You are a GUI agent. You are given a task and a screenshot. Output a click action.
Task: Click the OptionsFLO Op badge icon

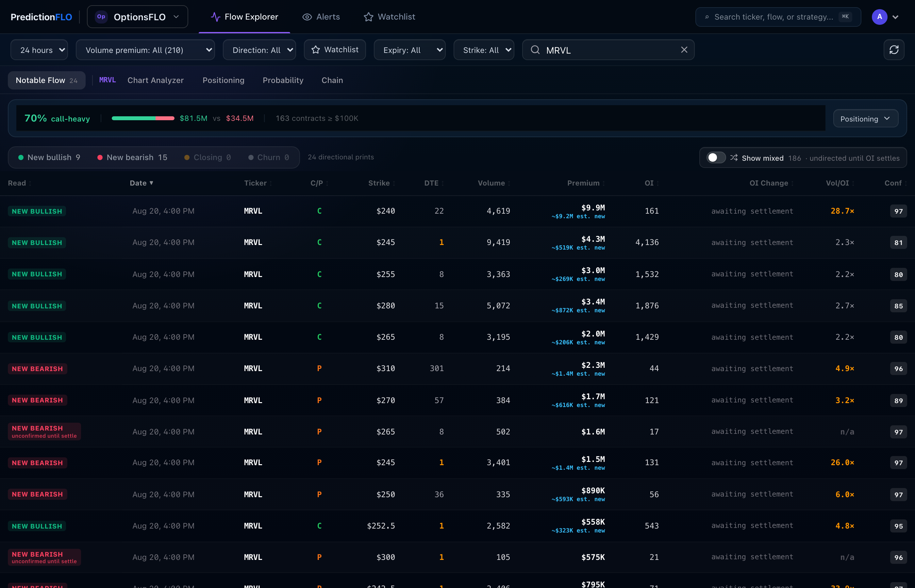click(101, 17)
